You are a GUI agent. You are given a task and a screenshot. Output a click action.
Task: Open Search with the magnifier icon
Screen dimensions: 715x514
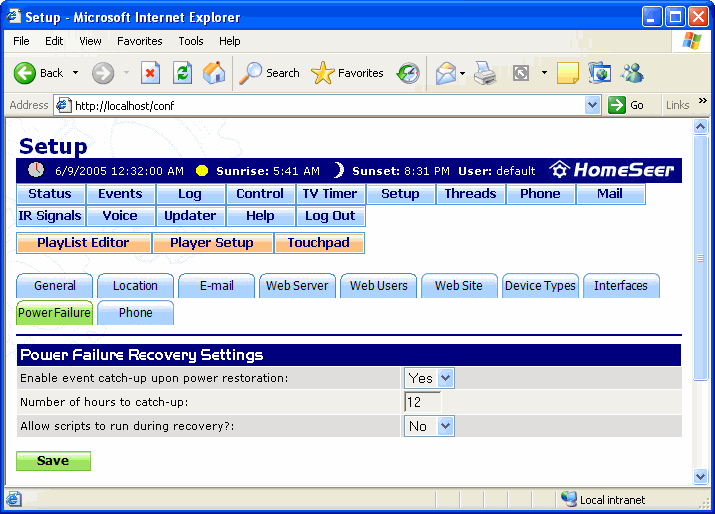[x=250, y=73]
